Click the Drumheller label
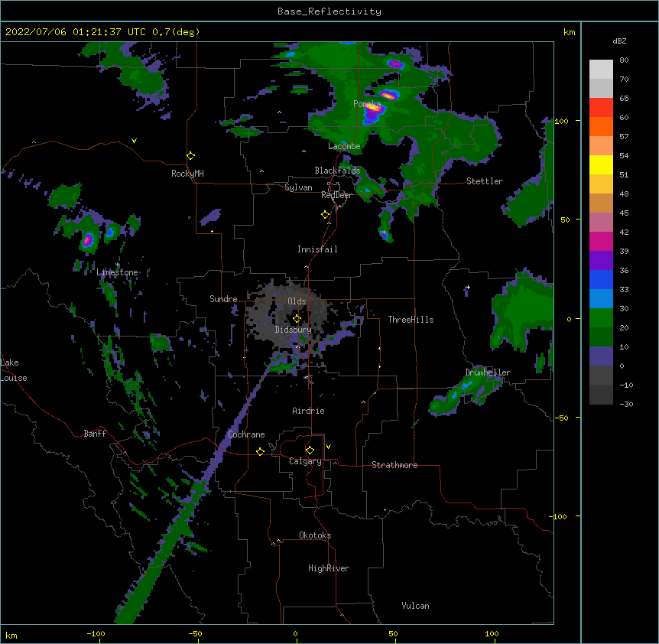 point(488,372)
